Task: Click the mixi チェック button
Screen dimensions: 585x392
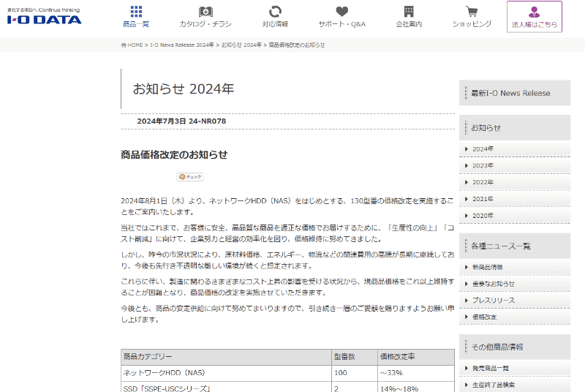Action: (x=190, y=177)
